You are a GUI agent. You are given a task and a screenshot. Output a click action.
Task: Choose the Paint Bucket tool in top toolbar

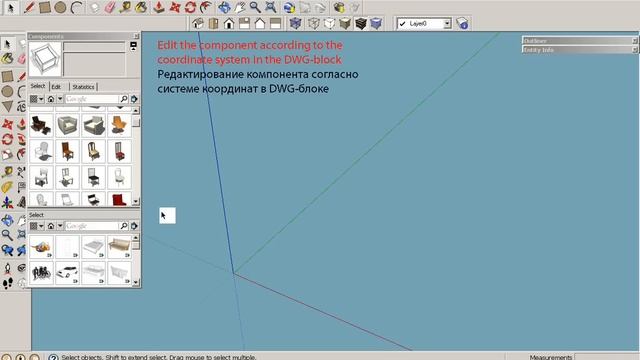click(x=141, y=7)
